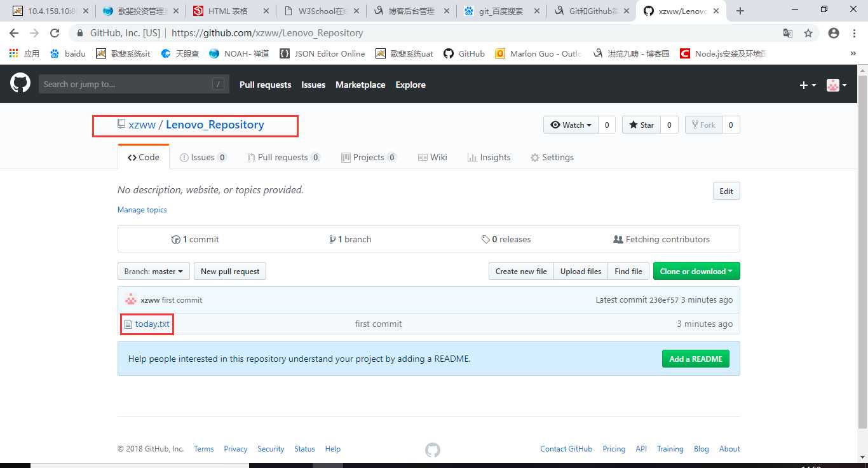The image size is (868, 468).
Task: Open Contact GitHub footer link
Action: tap(566, 449)
